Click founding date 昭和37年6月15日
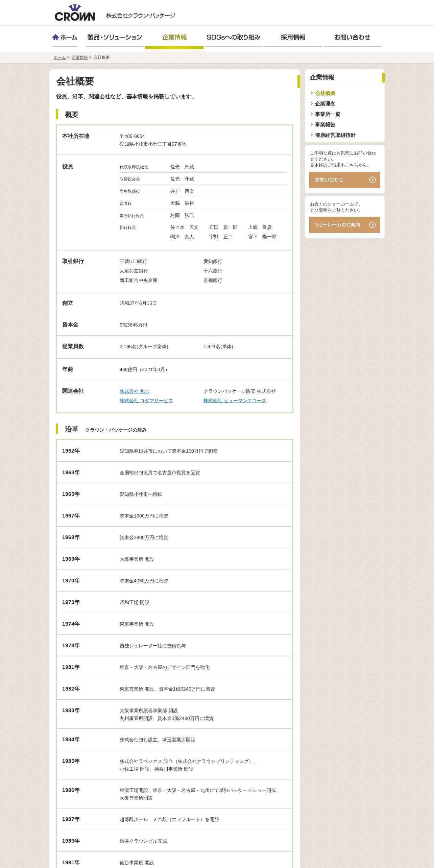The height and width of the screenshot is (868, 434). tap(138, 303)
